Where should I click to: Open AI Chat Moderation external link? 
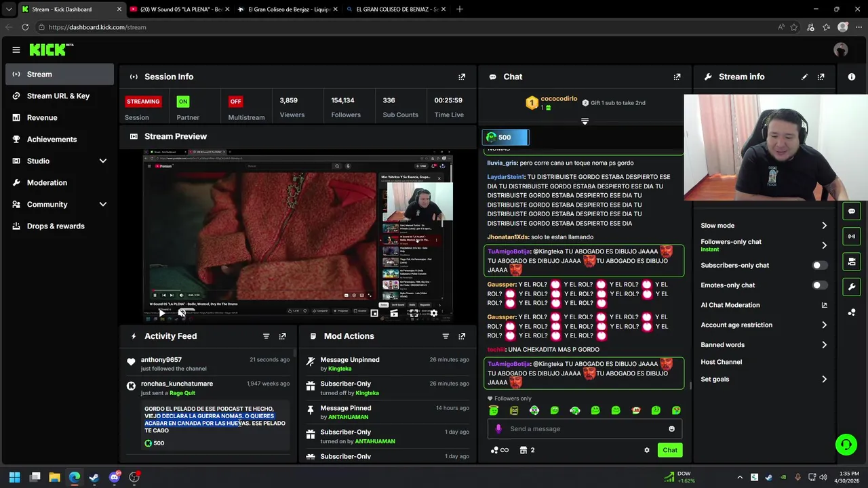(824, 305)
